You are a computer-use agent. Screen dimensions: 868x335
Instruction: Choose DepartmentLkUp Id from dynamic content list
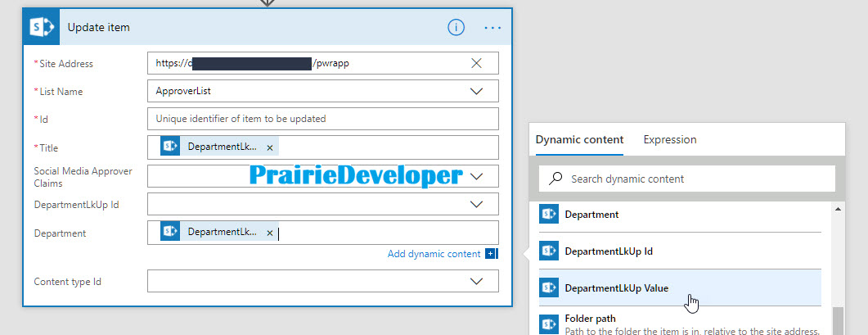(681, 251)
